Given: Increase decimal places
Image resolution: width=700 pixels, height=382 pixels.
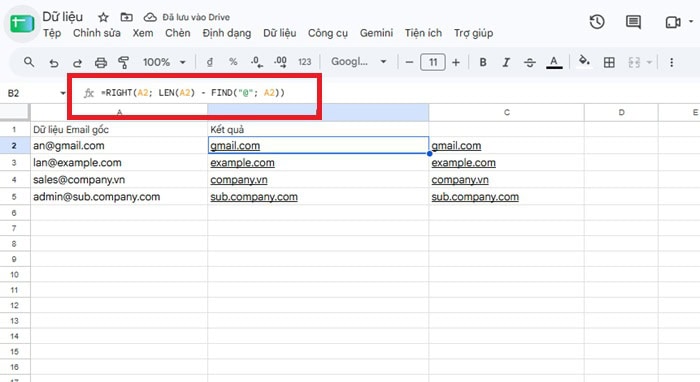Looking at the screenshot, I should [280, 62].
